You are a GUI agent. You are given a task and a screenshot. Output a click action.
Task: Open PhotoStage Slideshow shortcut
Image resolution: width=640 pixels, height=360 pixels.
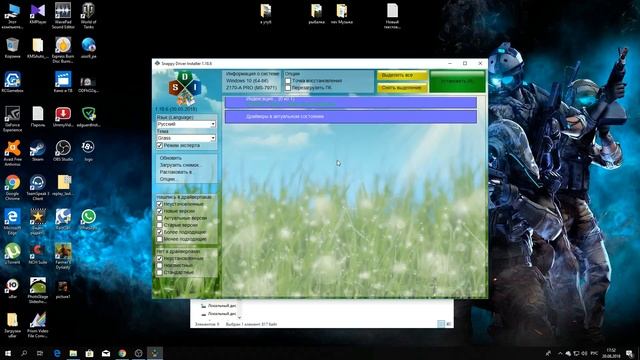[x=38, y=290]
